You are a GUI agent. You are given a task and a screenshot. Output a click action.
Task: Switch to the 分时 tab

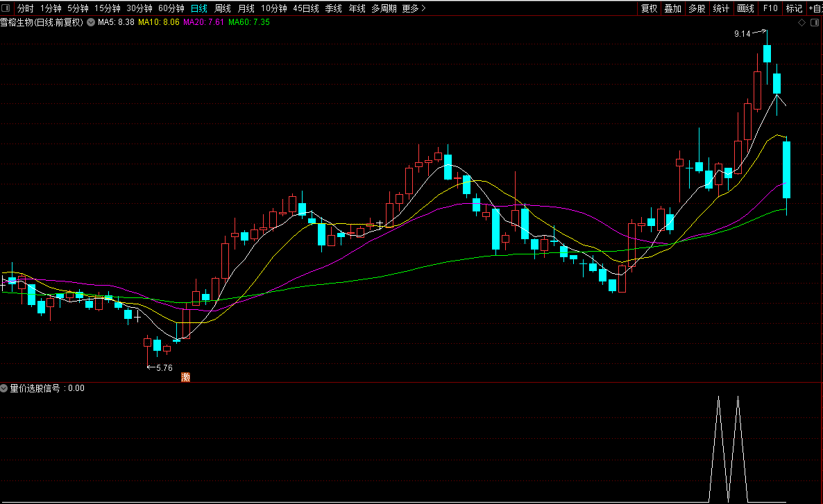pyautogui.click(x=25, y=8)
